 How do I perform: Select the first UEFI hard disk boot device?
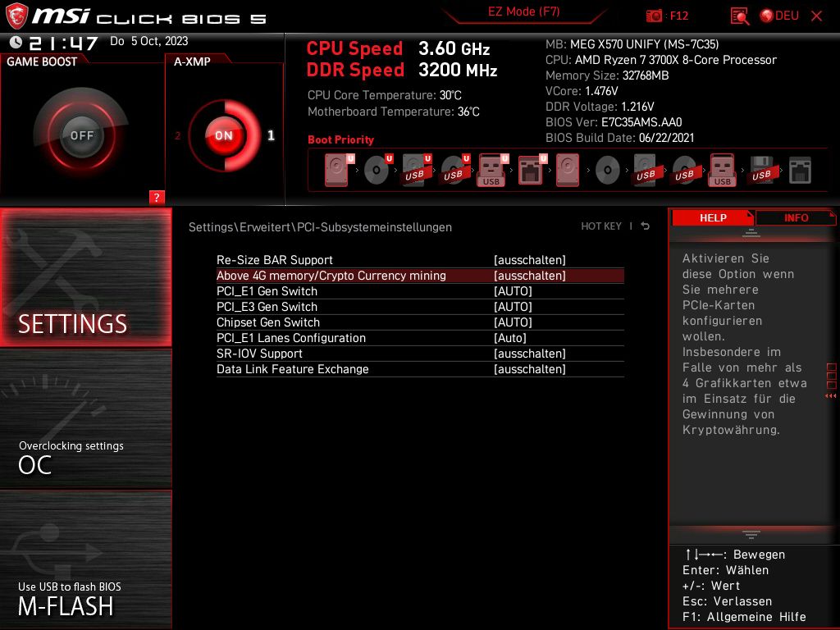[339, 170]
